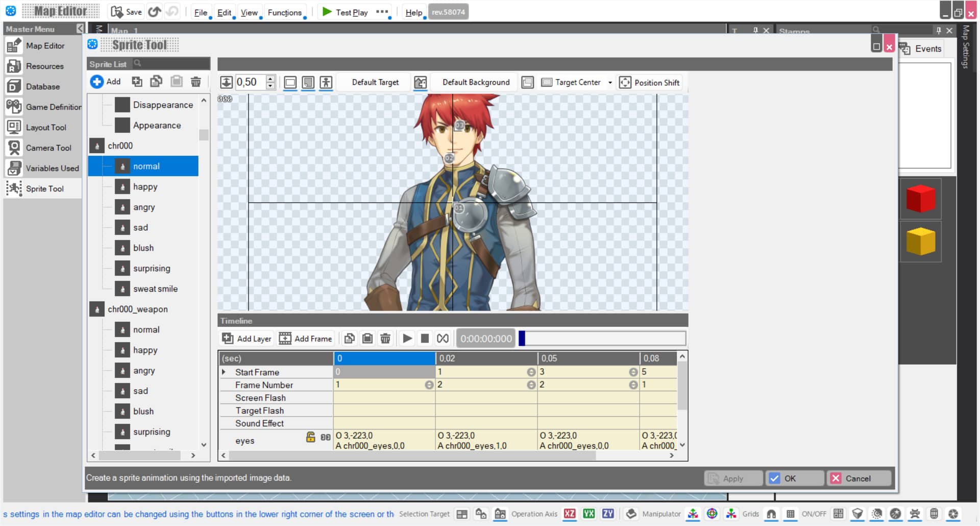
Task: Open the Database entry in Master Menu
Action: 43,87
